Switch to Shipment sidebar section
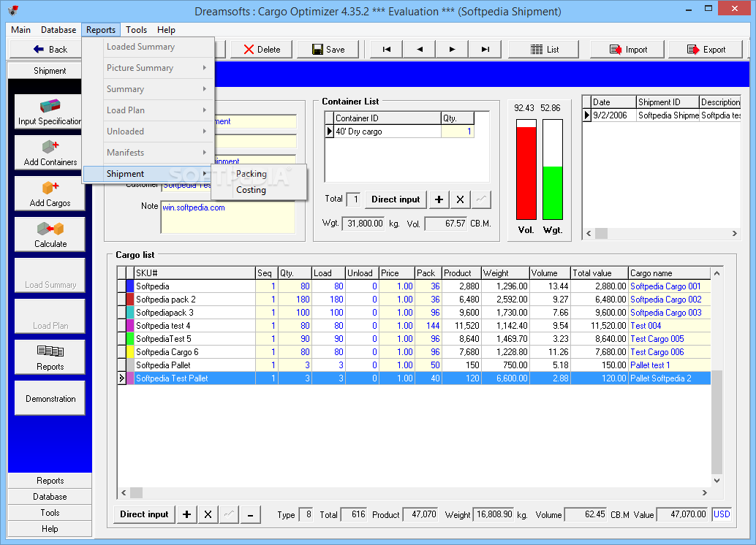The height and width of the screenshot is (545, 756). [x=50, y=71]
